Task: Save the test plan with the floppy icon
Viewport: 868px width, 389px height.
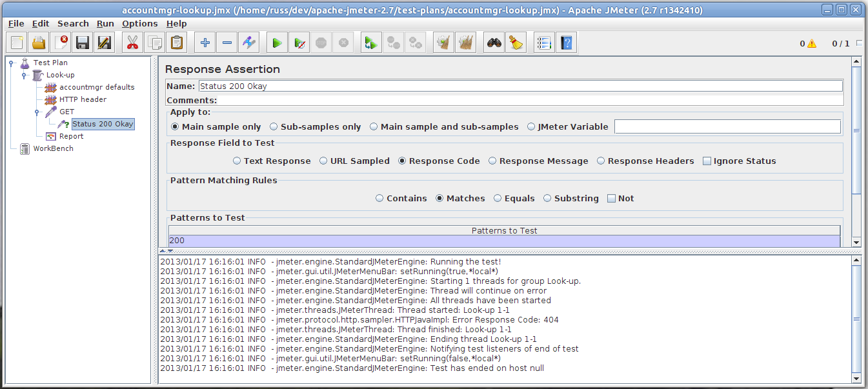Action: pos(83,43)
